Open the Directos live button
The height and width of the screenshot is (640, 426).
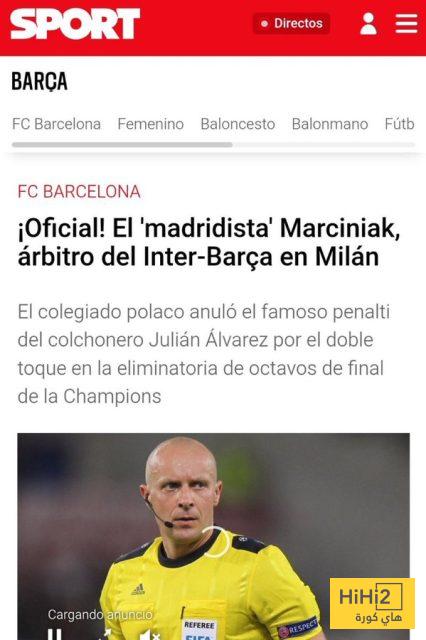click(x=291, y=23)
